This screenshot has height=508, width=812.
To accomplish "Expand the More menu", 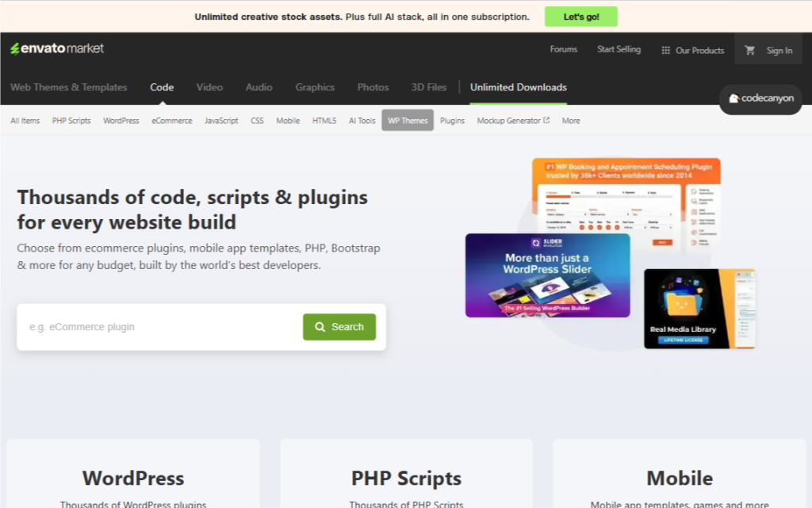I will coord(571,121).
